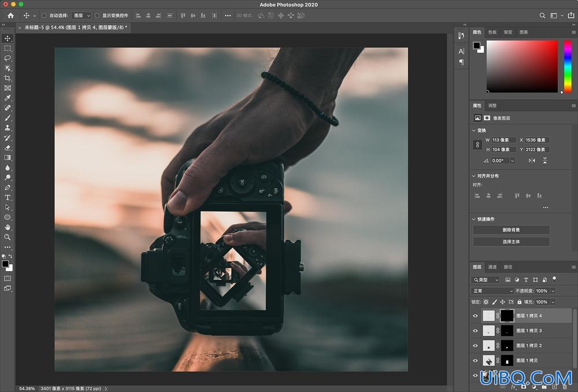Hide the 图层 1 拷贝 2 layer
The width and height of the screenshot is (578, 392).
475,346
